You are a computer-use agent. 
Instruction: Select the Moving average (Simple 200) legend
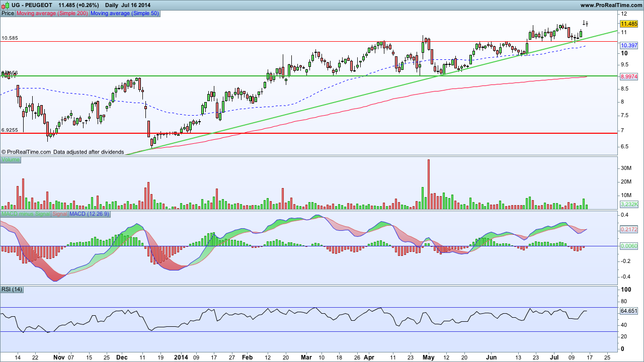(x=52, y=14)
